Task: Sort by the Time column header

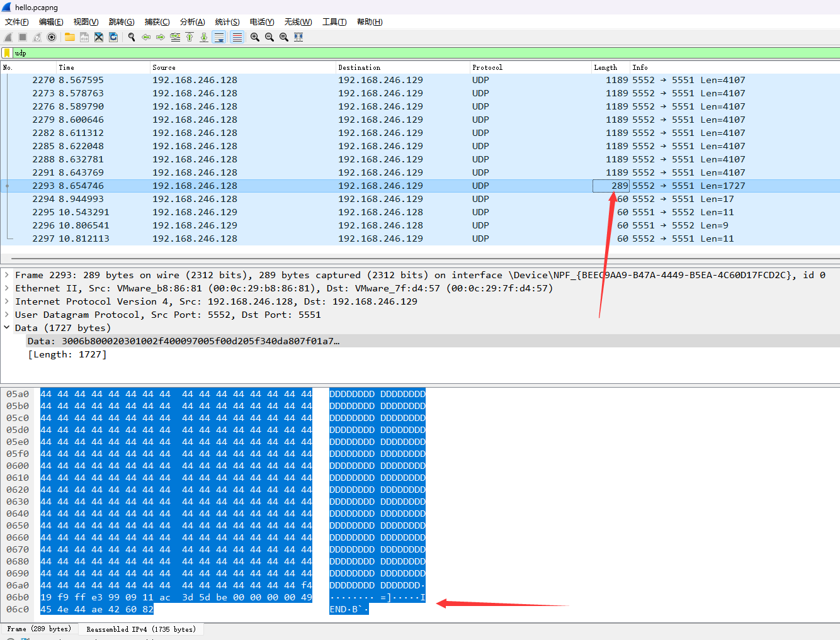Action: click(103, 67)
